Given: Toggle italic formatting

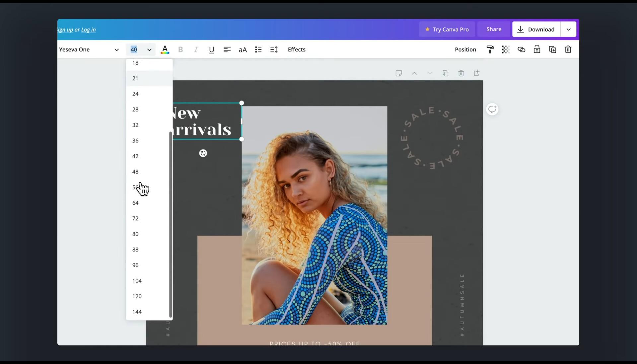Looking at the screenshot, I should (x=196, y=50).
